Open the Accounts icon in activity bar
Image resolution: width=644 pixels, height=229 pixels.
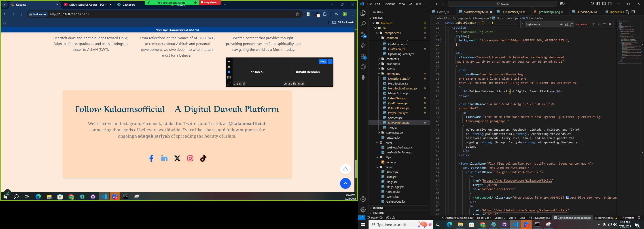pyautogui.click(x=363, y=199)
